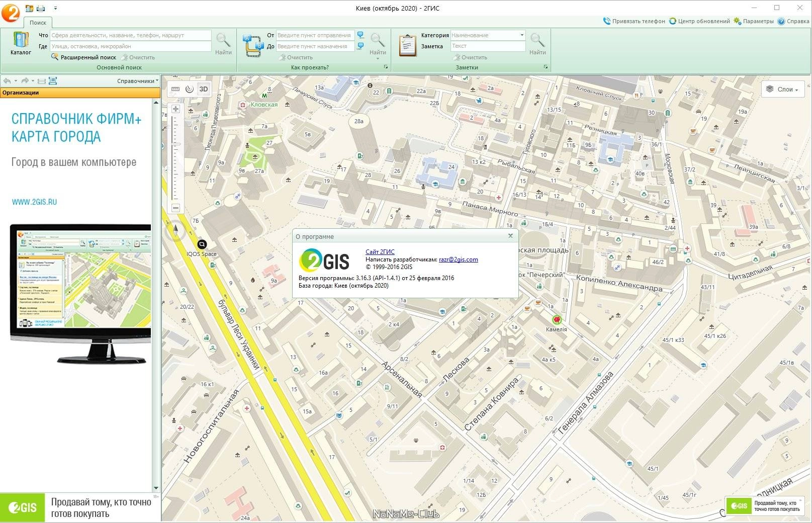
Task: Pick destination point on map icon
Action: tap(360, 46)
